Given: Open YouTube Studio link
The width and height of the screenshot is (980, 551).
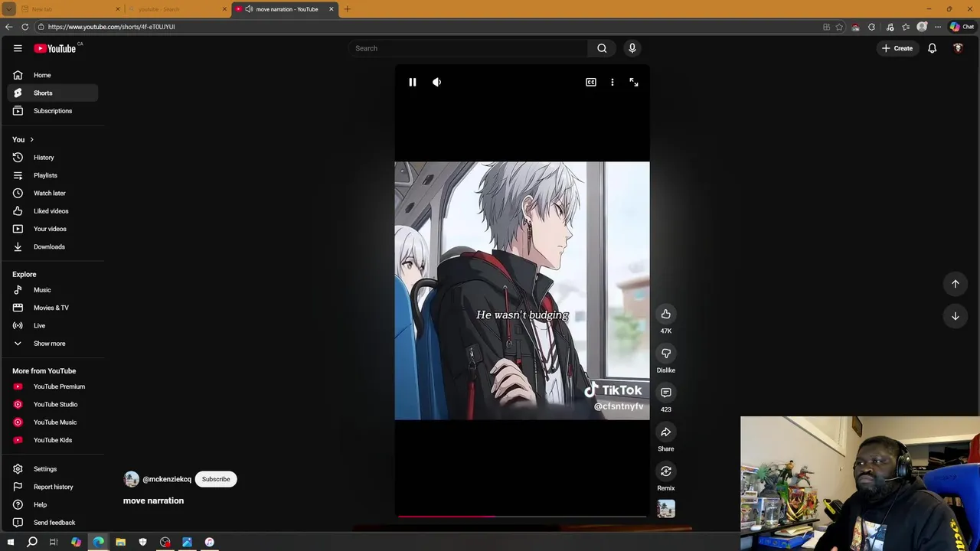Looking at the screenshot, I should point(53,404).
